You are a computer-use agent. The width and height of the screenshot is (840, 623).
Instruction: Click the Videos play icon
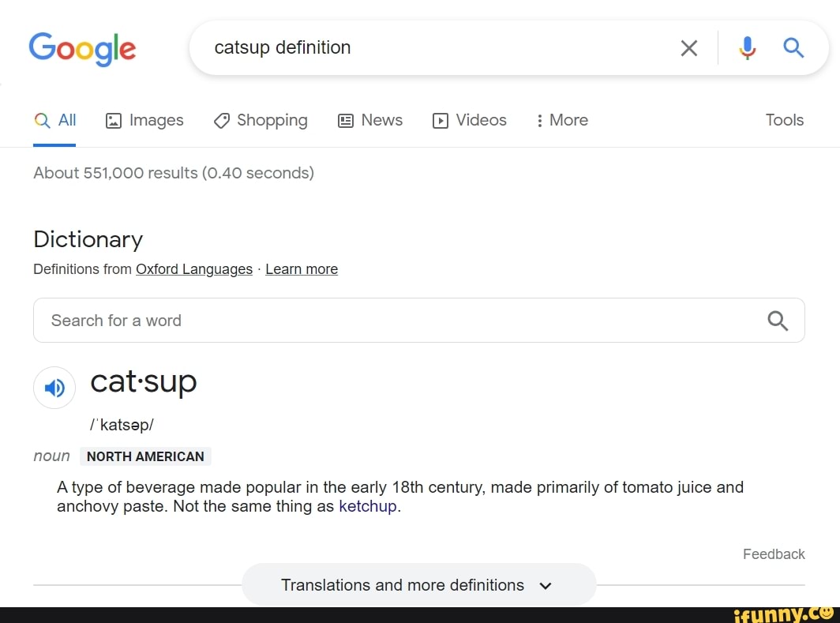441,120
